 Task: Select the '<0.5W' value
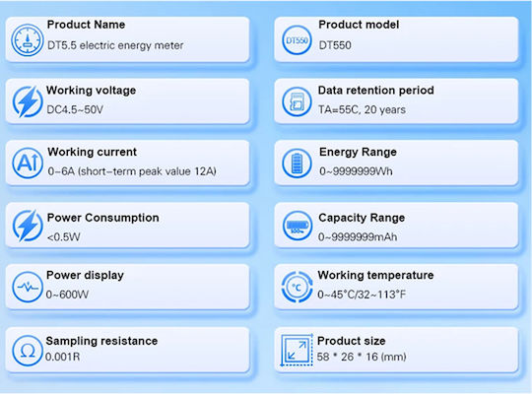[x=64, y=236]
